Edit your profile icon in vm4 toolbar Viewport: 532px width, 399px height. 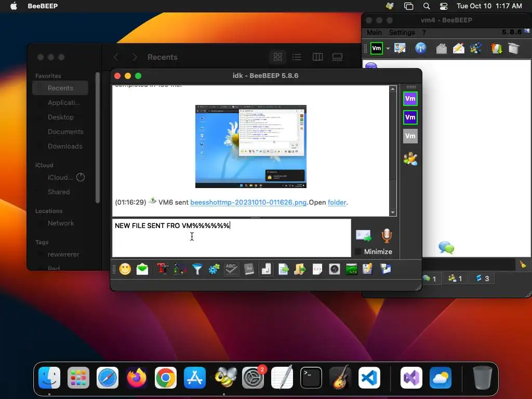[x=400, y=48]
